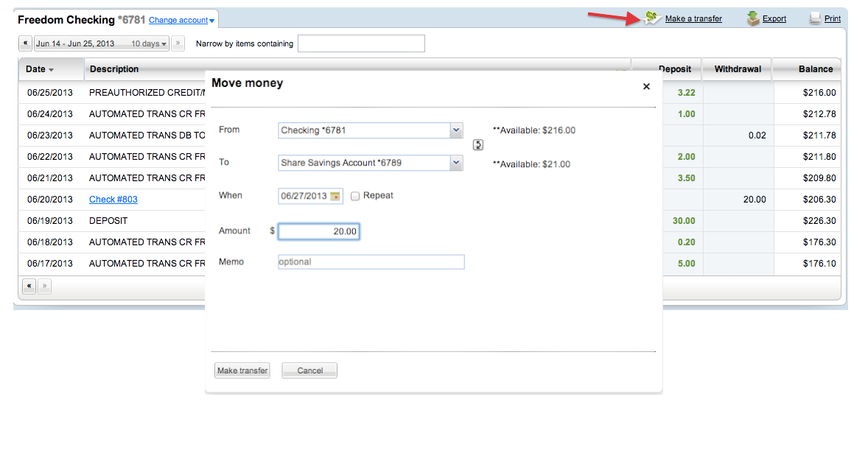Click the Balance column header

[x=815, y=69]
